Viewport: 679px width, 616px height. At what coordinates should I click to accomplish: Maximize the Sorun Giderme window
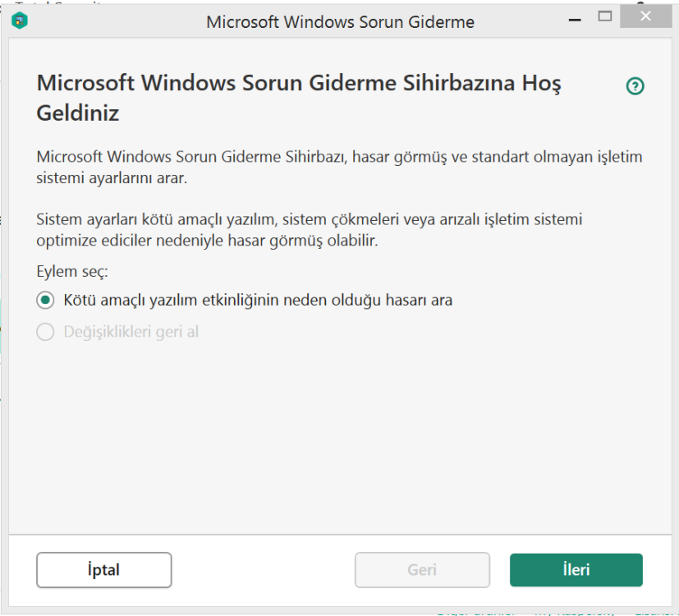tap(605, 16)
